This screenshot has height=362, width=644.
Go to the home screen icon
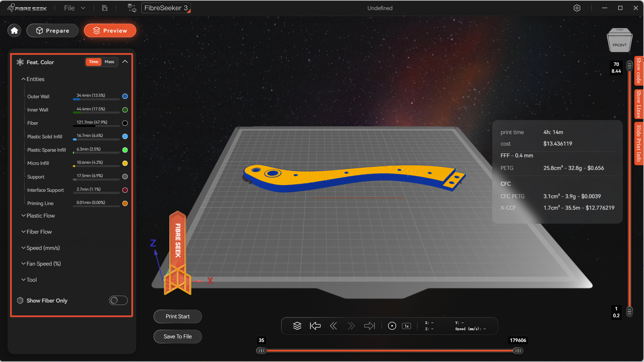point(14,30)
